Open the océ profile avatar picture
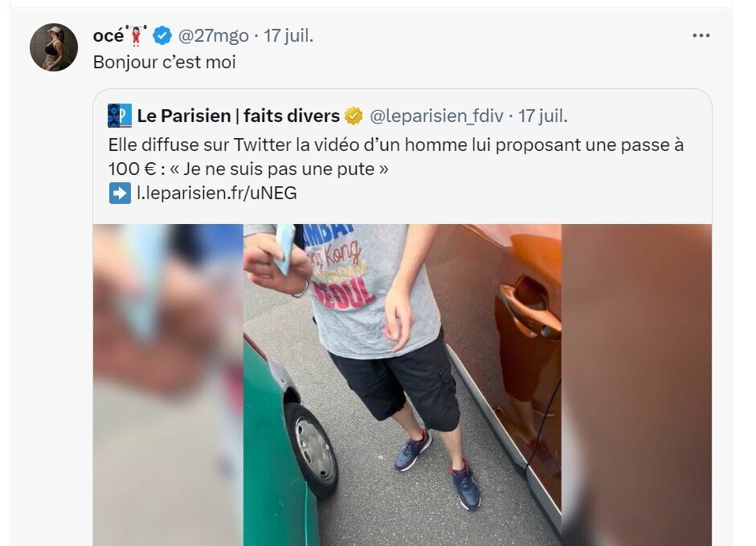The height and width of the screenshot is (546, 756). [x=54, y=47]
